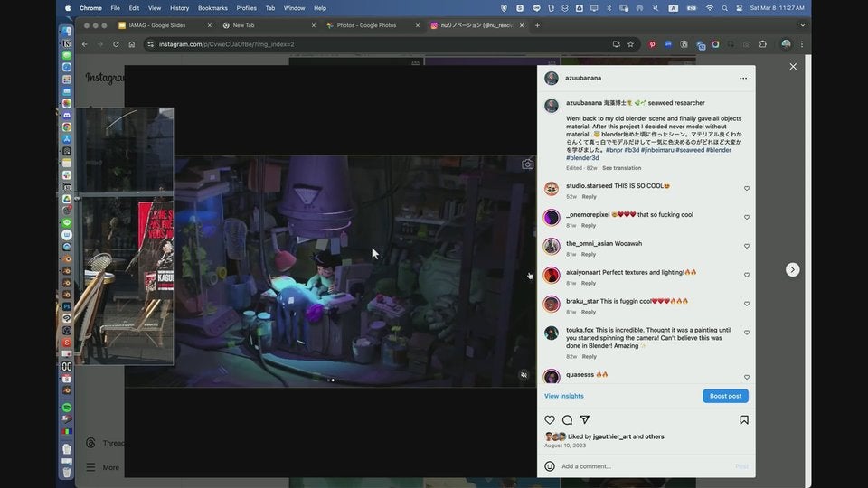Unmute the video sound icon
The height and width of the screenshot is (488, 868).
pyautogui.click(x=524, y=375)
